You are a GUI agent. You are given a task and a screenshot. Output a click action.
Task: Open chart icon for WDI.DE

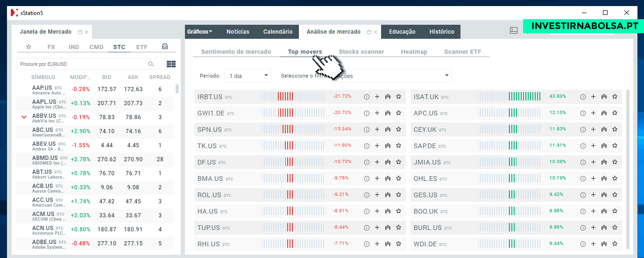pos(604,244)
